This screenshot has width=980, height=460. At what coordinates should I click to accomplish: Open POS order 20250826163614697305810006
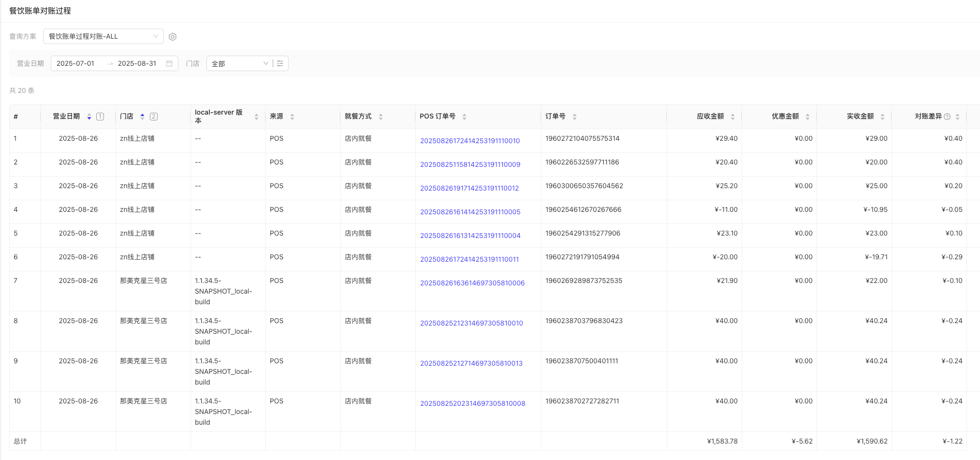click(x=472, y=283)
